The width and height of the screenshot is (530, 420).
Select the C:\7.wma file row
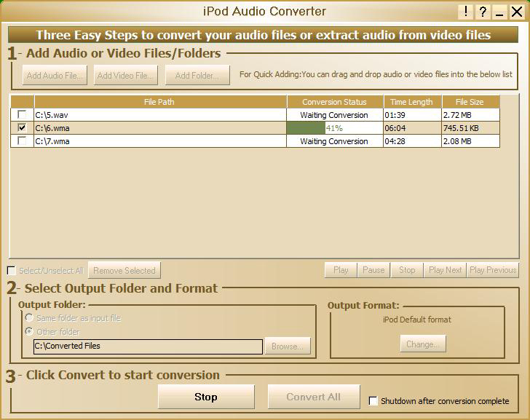click(x=256, y=141)
